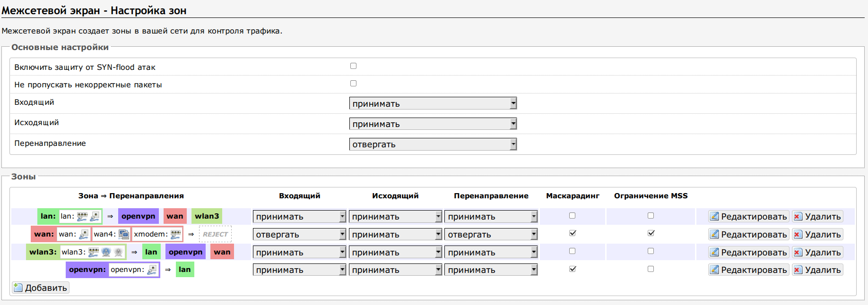The image size is (868, 305).
Task: Click Удалить for the wlan3 zone
Action: pyautogui.click(x=818, y=253)
